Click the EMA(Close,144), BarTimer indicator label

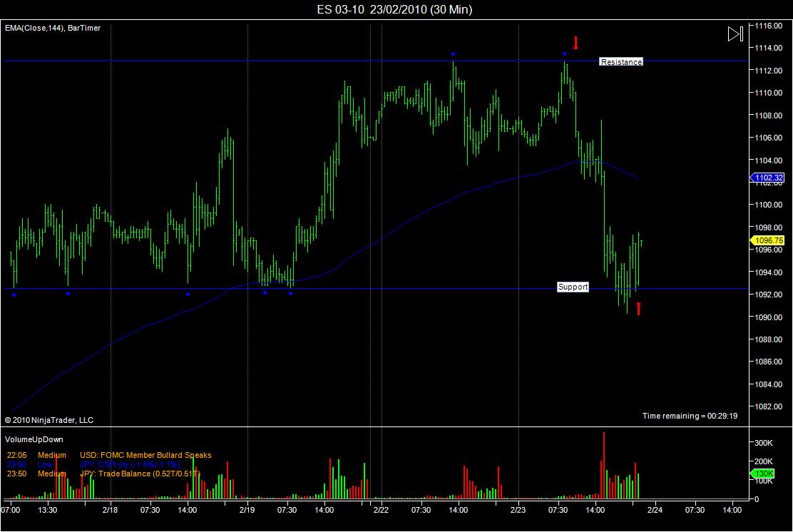pos(53,28)
